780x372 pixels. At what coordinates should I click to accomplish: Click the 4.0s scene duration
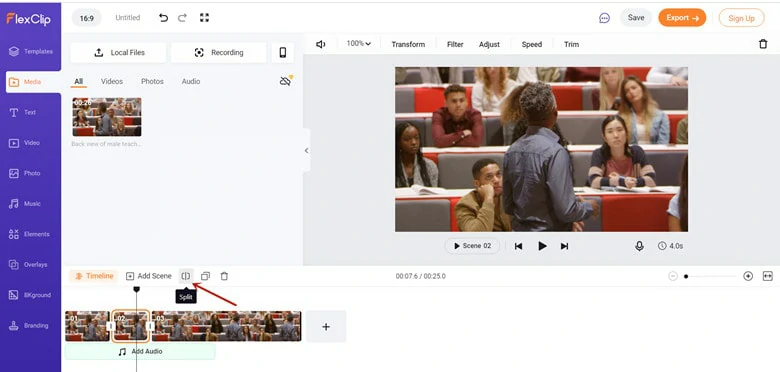click(671, 246)
